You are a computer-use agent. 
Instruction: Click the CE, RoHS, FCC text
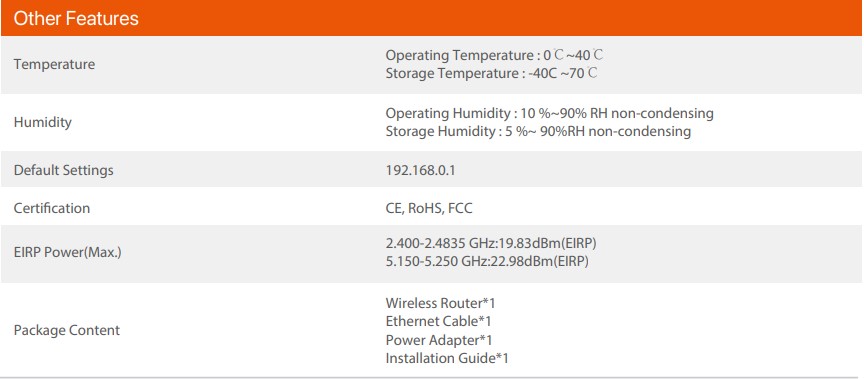[x=429, y=208]
